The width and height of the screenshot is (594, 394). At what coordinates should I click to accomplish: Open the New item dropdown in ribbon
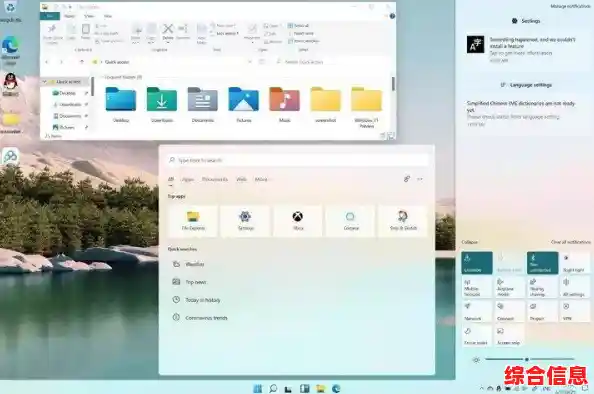[x=225, y=26]
